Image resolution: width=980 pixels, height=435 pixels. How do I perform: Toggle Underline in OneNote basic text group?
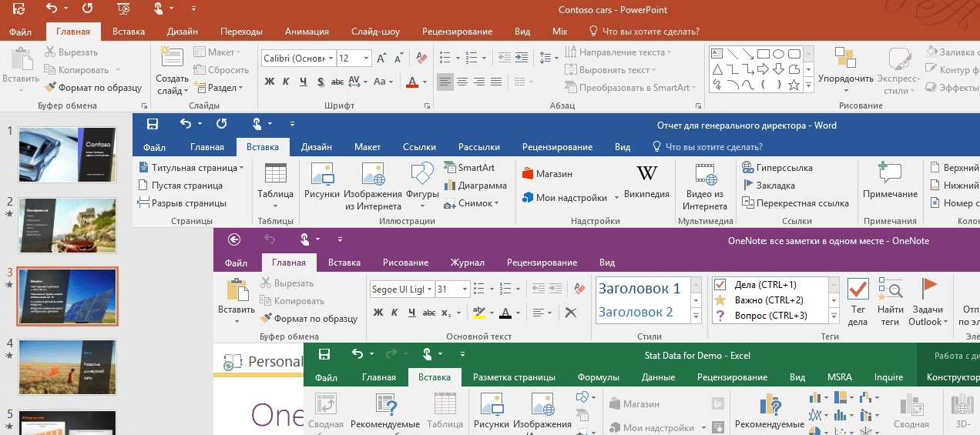[x=412, y=313]
